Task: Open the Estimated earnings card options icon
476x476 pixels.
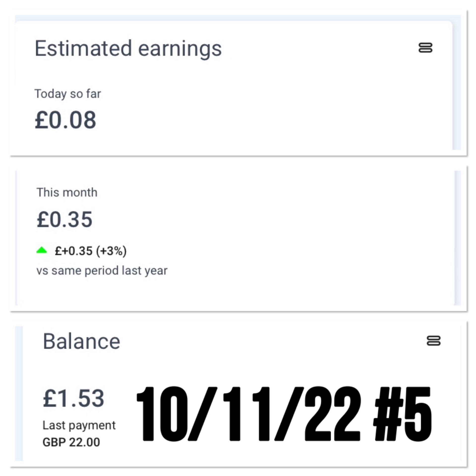Action: coord(425,48)
